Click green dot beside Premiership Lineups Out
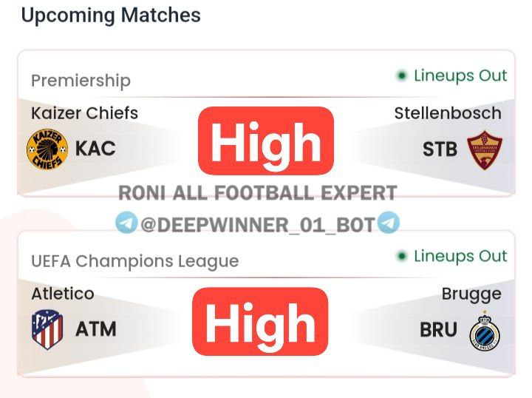The image size is (532, 398). [x=402, y=75]
